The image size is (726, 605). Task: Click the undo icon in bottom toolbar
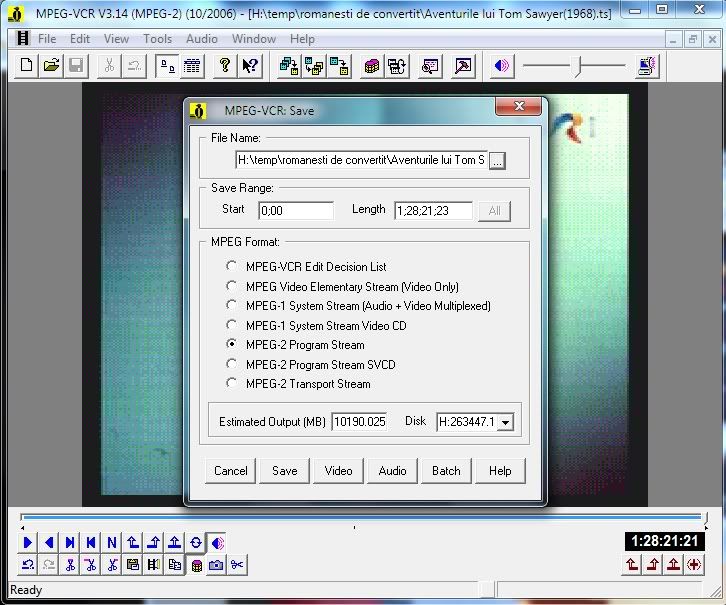[x=28, y=565]
